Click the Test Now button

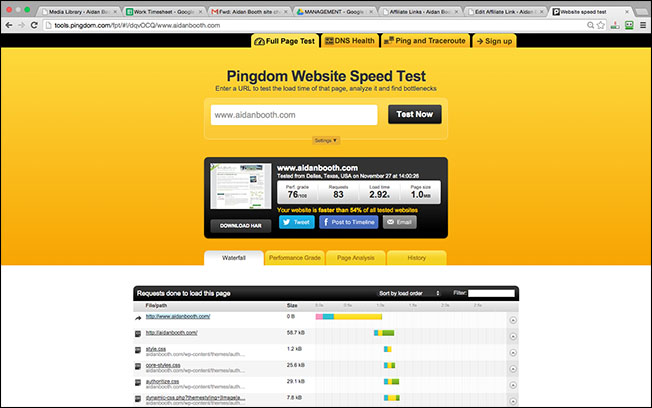[x=415, y=114]
